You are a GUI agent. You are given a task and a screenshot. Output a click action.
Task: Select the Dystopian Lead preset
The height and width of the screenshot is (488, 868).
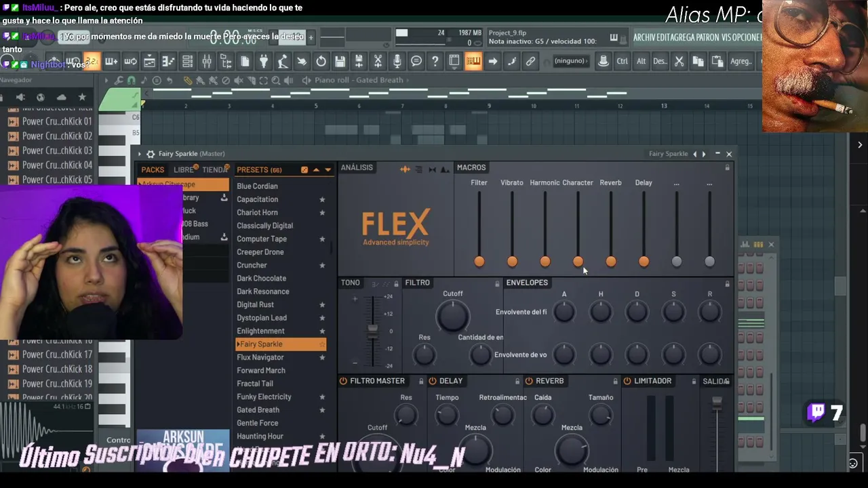262,318
